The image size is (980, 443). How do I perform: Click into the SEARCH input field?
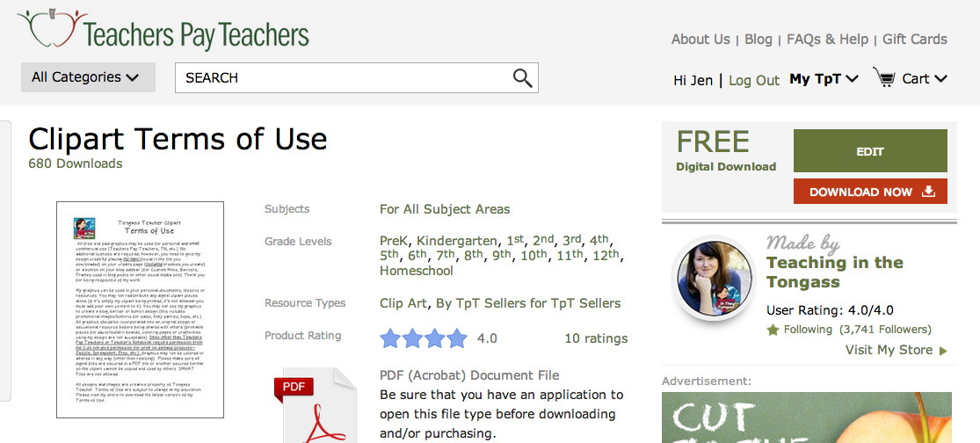pyautogui.click(x=356, y=78)
